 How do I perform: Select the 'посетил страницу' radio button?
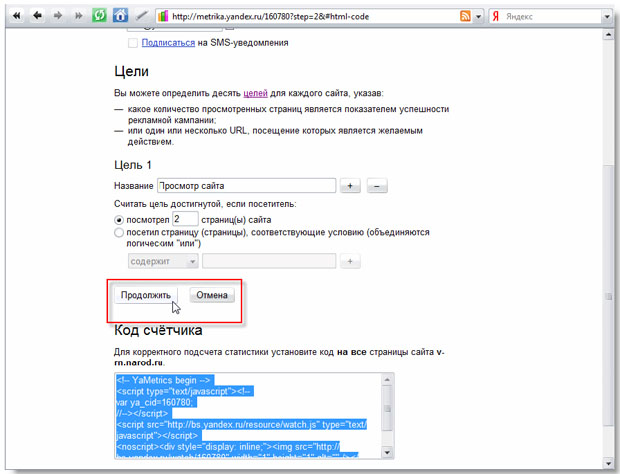[119, 233]
